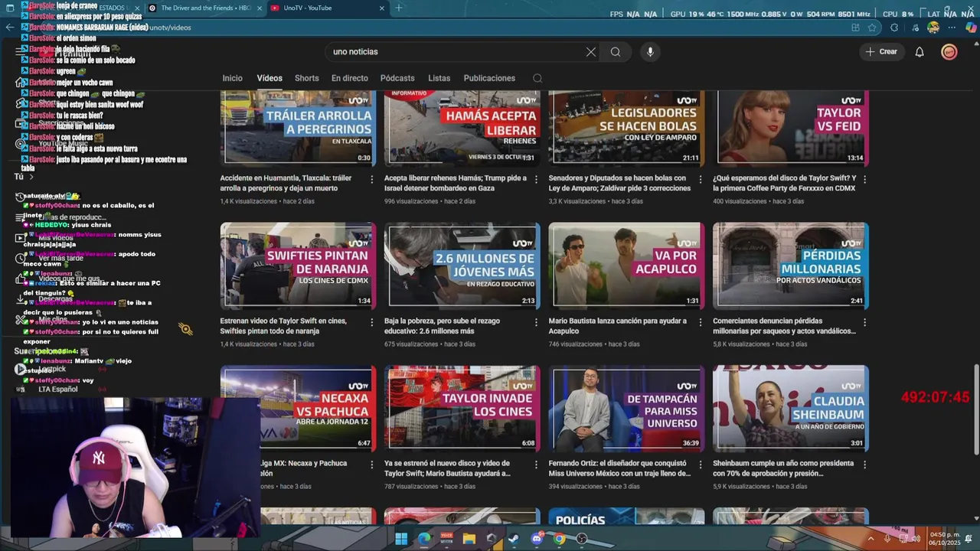Open options for Coffee Party de Ferxxo video
Viewport: 980px width, 551px height.
coord(864,179)
